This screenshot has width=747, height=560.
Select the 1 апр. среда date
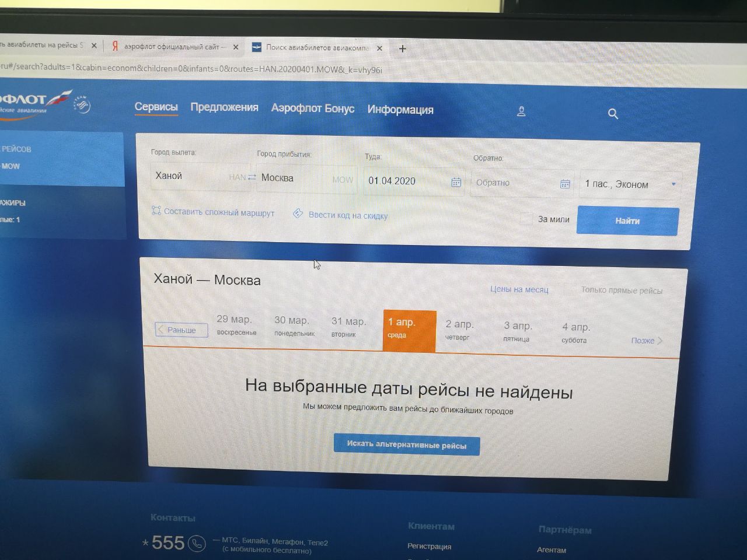[x=410, y=330]
